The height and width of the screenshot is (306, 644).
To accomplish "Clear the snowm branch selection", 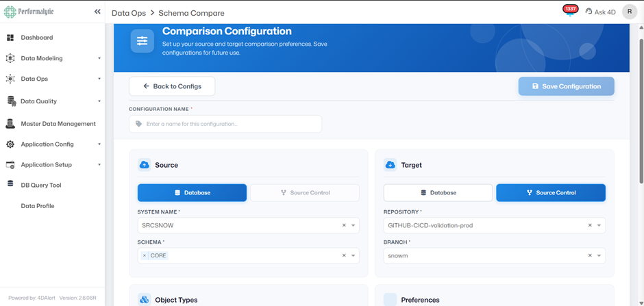I will (x=590, y=255).
